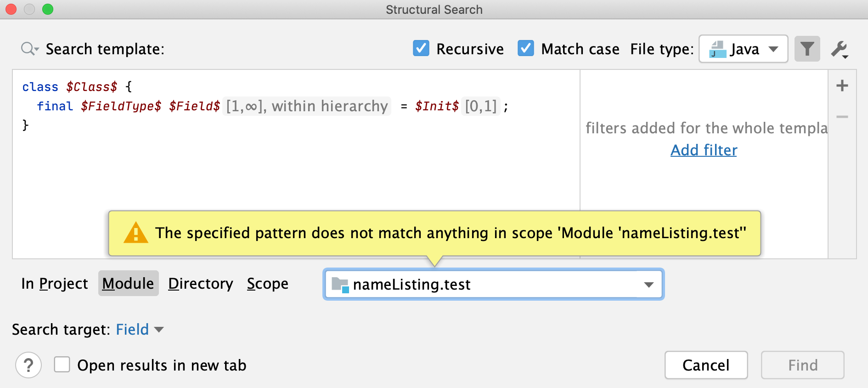Open the wrench tools settings menu
This screenshot has width=868, height=388.
[x=840, y=49]
